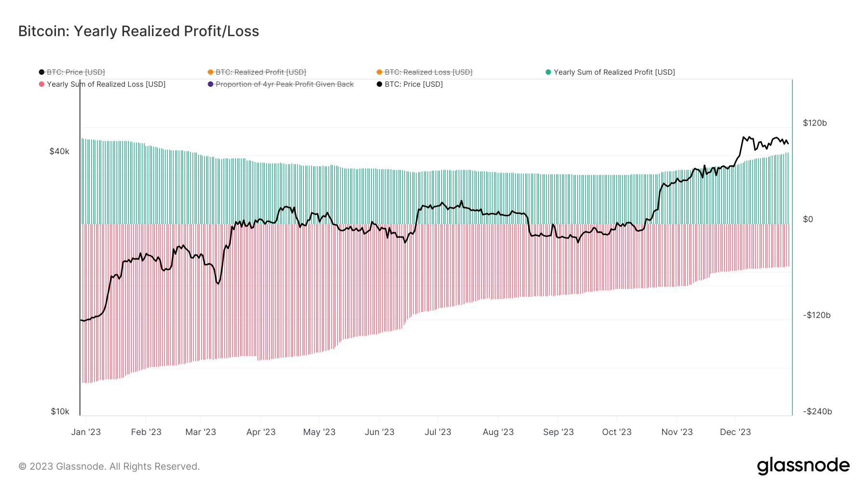Click the Bitcoin: Yearly Realized Profit/Loss chart title

coord(139,31)
